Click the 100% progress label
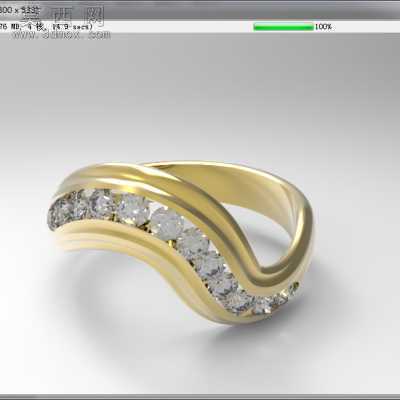This screenshot has width=400, height=400. [323, 27]
